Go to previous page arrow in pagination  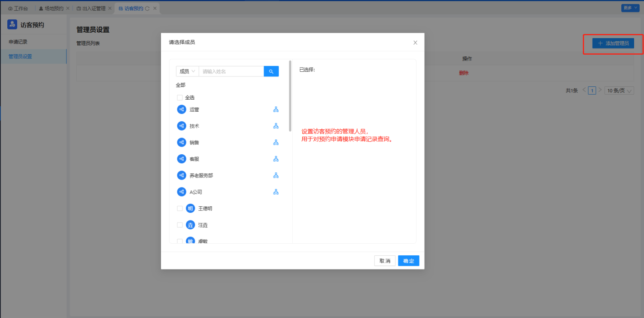coord(584,90)
